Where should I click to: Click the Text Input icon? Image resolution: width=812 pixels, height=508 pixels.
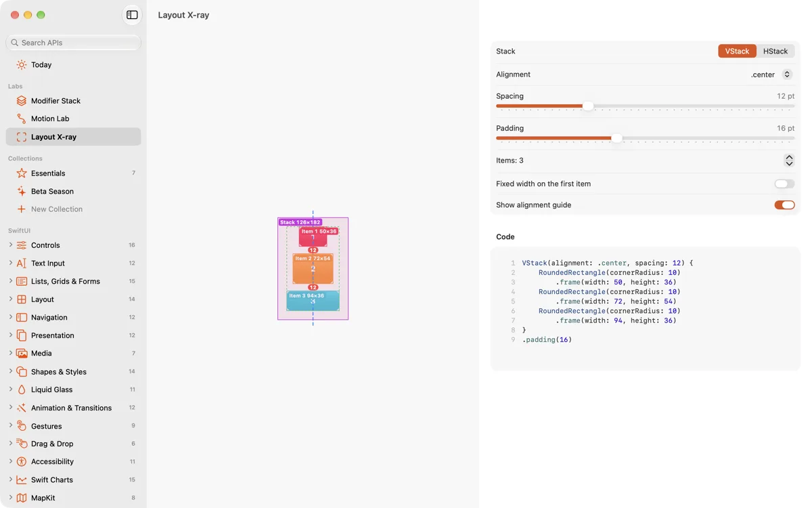tap(22, 263)
